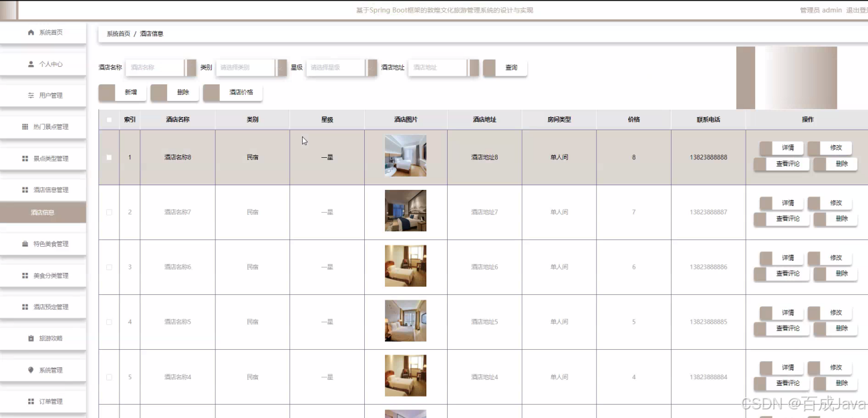The height and width of the screenshot is (418, 868).
Task: Open the 美食分类管理 sidebar menu
Action: pos(43,276)
